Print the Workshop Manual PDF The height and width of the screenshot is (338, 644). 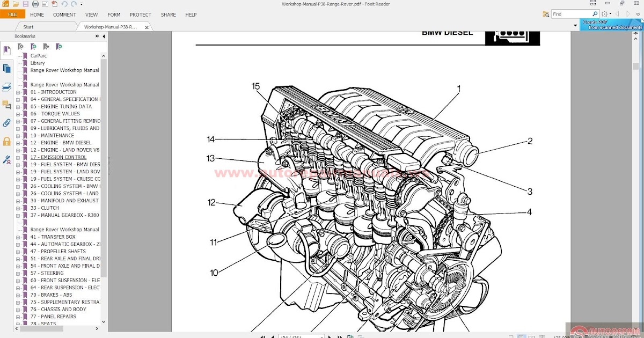pyautogui.click(x=35, y=4)
